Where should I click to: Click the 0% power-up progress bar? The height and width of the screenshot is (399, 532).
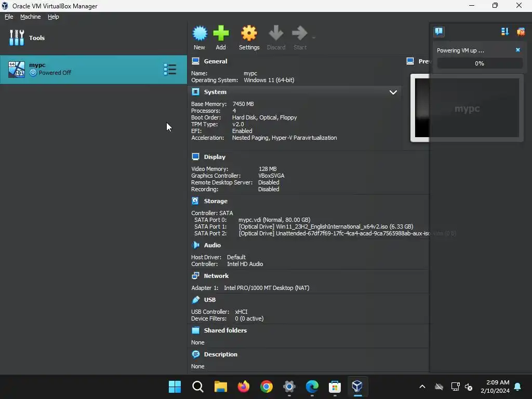point(480,63)
